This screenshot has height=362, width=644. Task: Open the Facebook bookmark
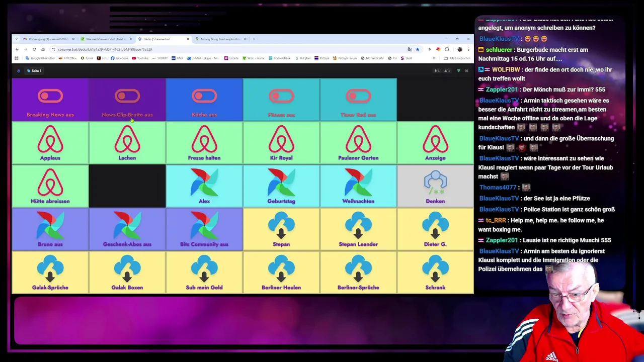pyautogui.click(x=119, y=58)
